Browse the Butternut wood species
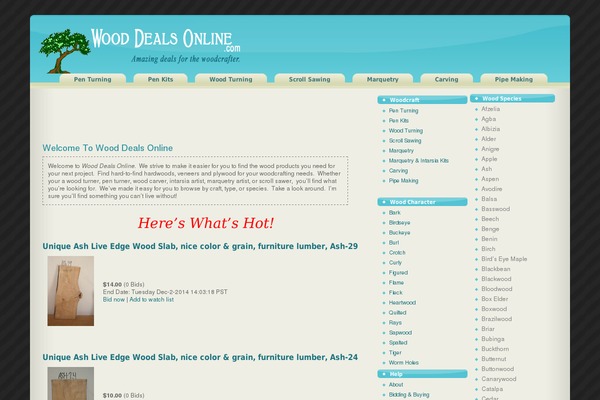Viewport: 600px width, 400px height. pyautogui.click(x=494, y=359)
